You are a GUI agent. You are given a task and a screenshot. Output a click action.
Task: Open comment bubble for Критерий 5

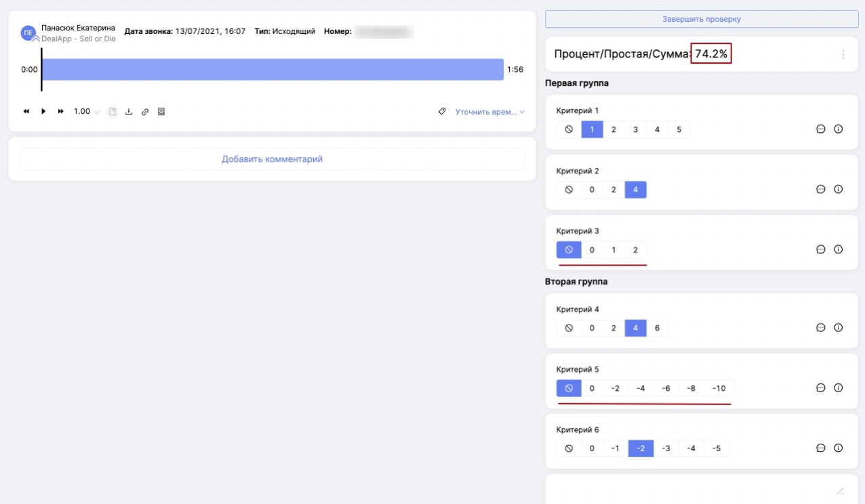[820, 388]
